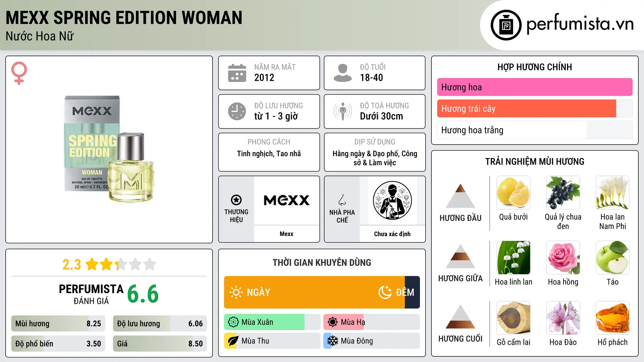The height and width of the screenshot is (362, 644).
Task: Click the style text Tinh nghịch, Tao nhã
Action: click(269, 154)
